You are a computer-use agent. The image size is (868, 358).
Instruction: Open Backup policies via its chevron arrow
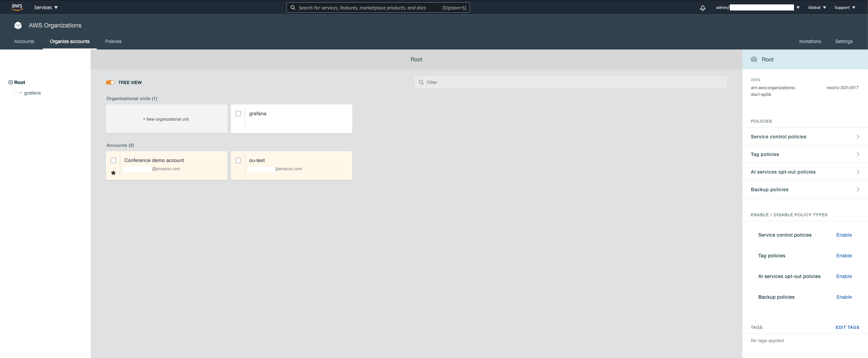(858, 190)
